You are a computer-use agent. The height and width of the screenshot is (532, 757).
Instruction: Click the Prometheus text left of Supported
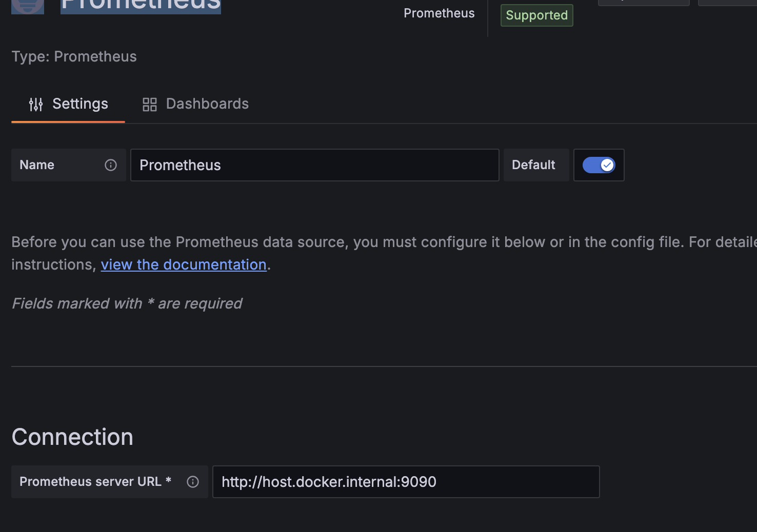tap(439, 13)
